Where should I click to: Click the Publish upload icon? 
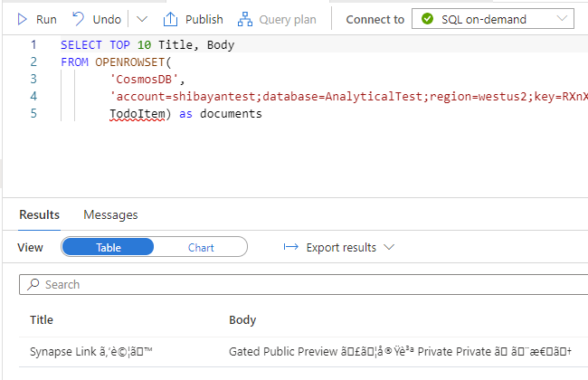pyautogui.click(x=170, y=19)
